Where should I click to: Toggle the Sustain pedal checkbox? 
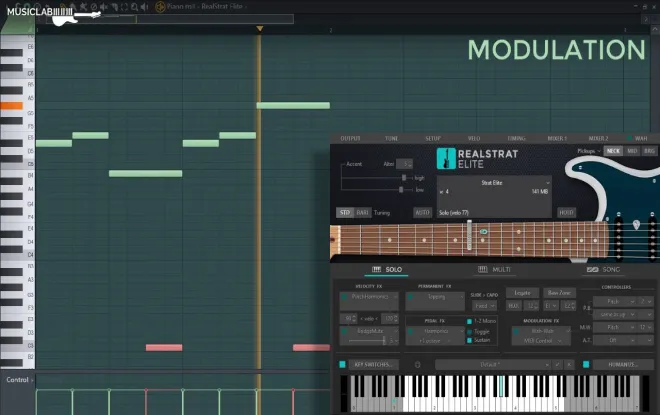[x=469, y=340]
